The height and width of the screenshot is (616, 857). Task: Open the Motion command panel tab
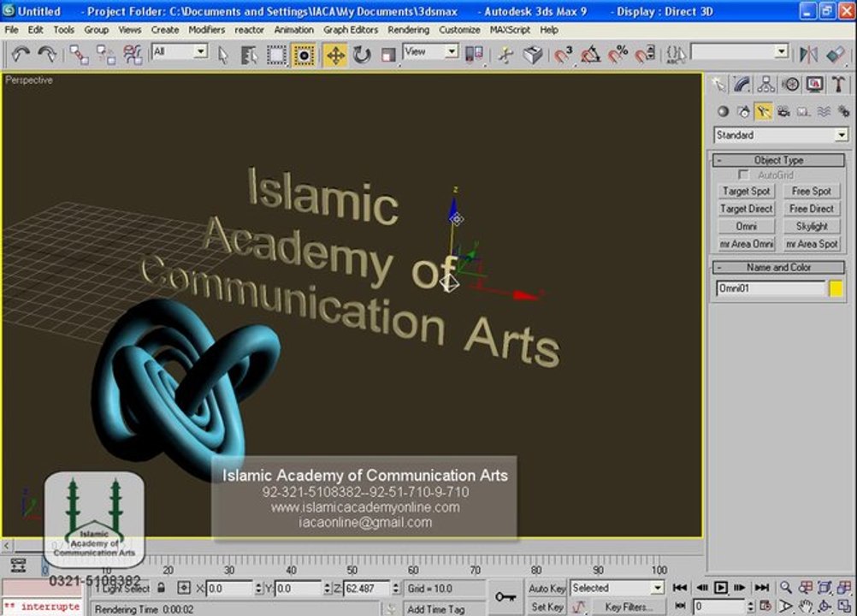[790, 85]
